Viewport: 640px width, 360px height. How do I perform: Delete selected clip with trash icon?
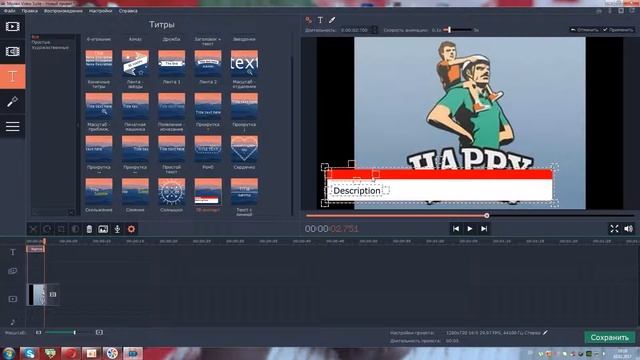[89, 229]
